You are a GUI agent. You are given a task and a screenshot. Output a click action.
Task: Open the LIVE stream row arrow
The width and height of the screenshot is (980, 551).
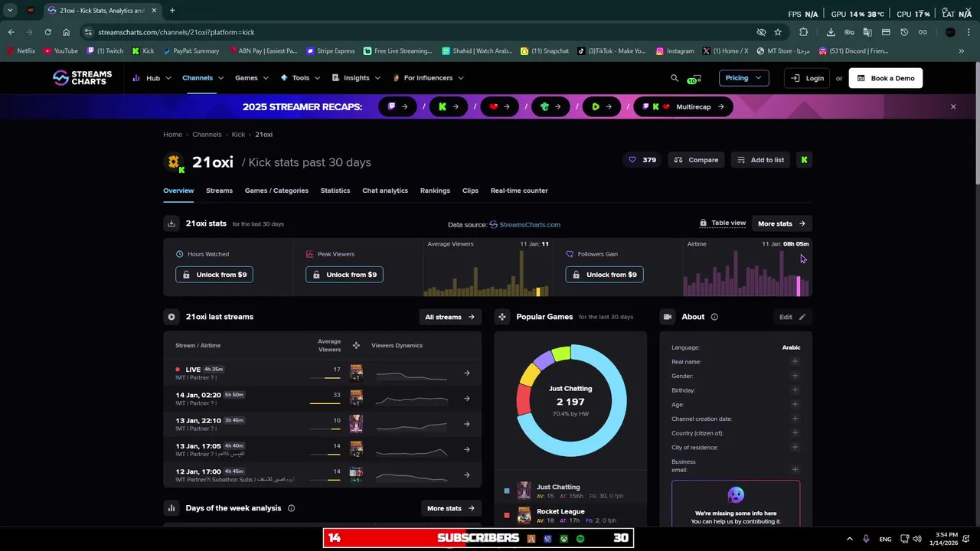click(x=467, y=373)
